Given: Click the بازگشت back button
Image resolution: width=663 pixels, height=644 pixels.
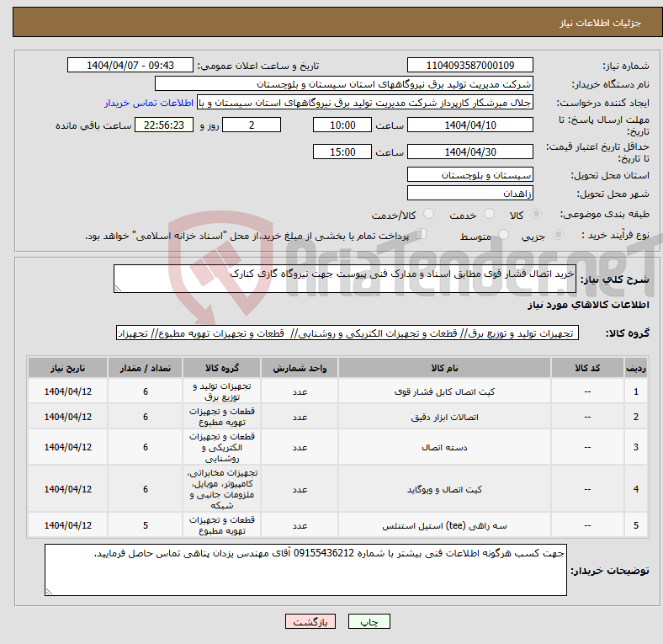Looking at the screenshot, I should tap(310, 621).
